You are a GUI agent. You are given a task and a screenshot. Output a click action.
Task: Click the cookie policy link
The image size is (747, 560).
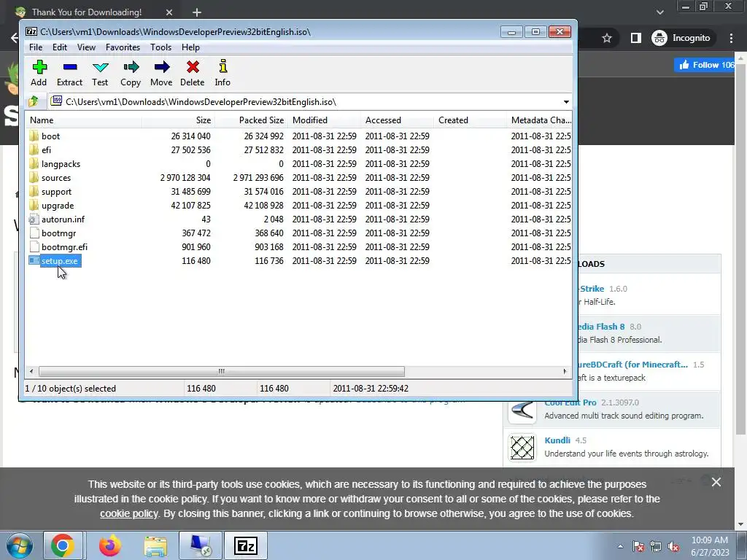(128, 514)
